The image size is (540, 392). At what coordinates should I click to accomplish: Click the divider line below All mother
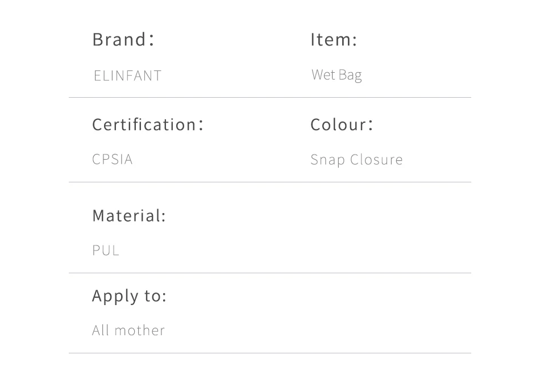pos(269,353)
